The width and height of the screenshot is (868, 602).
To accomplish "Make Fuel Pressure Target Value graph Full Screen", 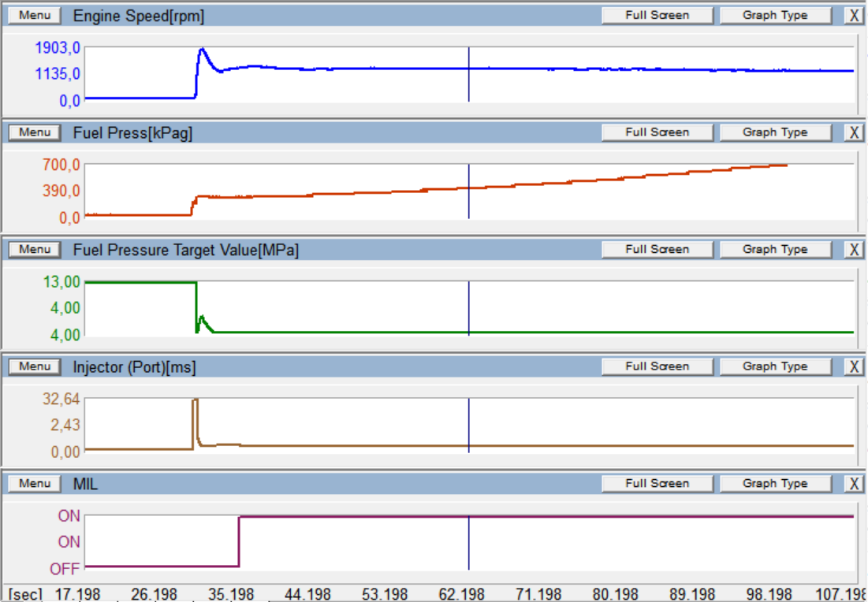I will coord(657,250).
